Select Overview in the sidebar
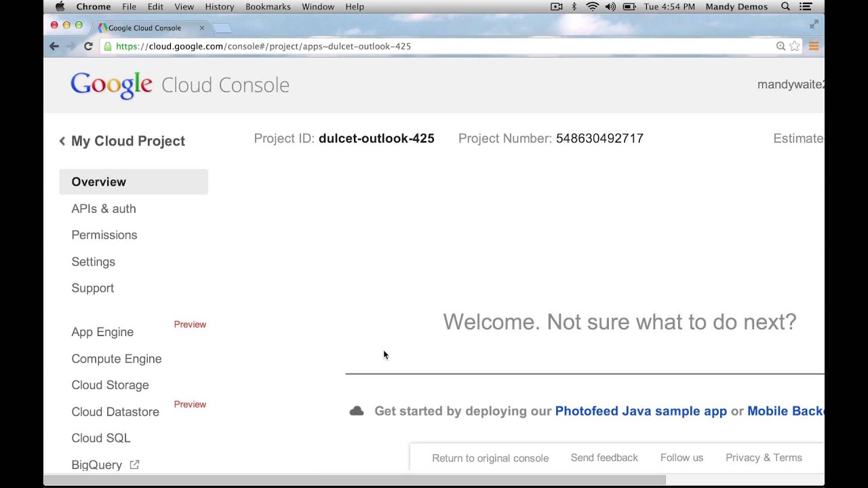The width and height of the screenshot is (868, 488). pyautogui.click(x=134, y=182)
